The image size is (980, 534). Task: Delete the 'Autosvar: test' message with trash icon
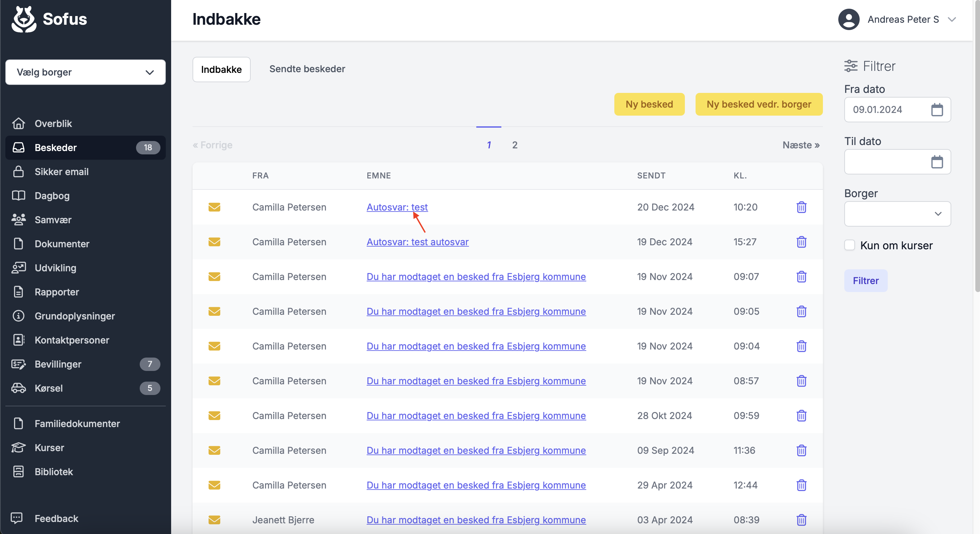tap(801, 207)
